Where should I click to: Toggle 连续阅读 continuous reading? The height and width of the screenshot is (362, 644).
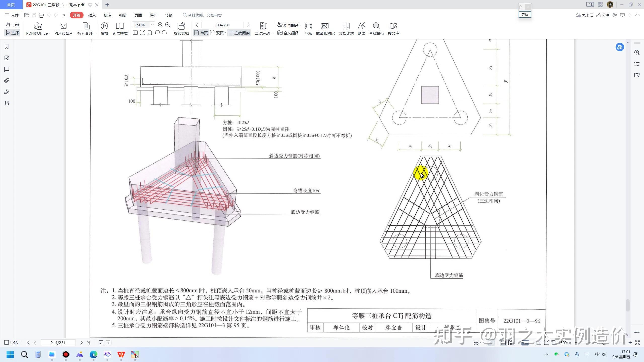(239, 33)
